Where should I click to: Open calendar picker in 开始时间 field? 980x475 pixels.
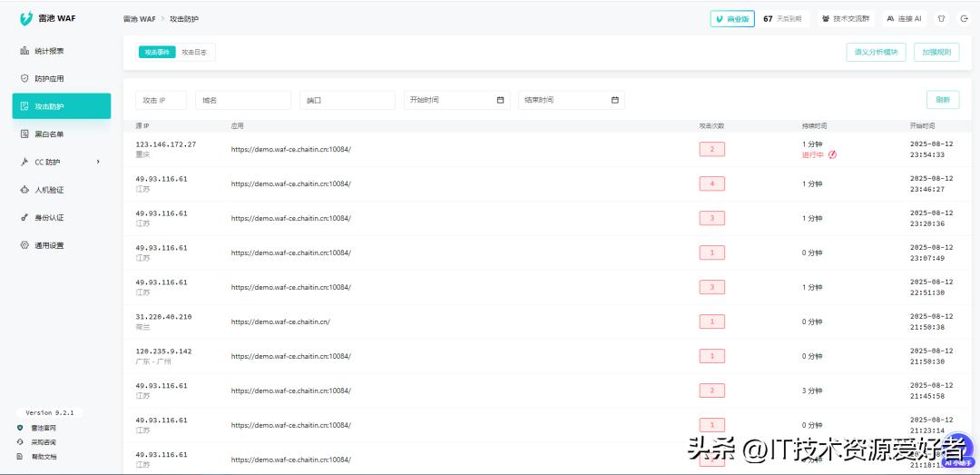tap(500, 100)
